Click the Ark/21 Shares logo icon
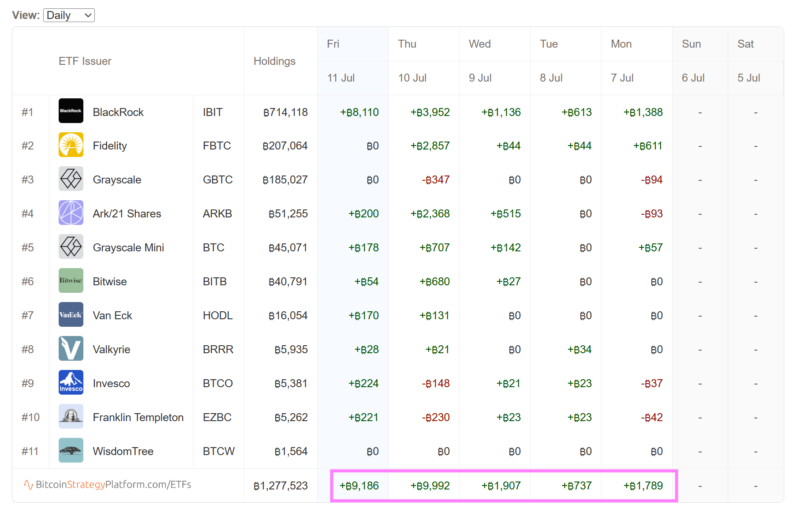 (71, 213)
